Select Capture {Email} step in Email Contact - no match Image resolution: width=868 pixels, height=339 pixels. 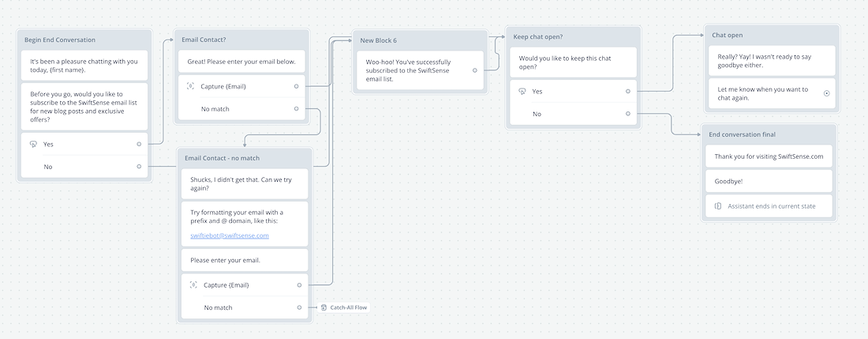coord(245,284)
